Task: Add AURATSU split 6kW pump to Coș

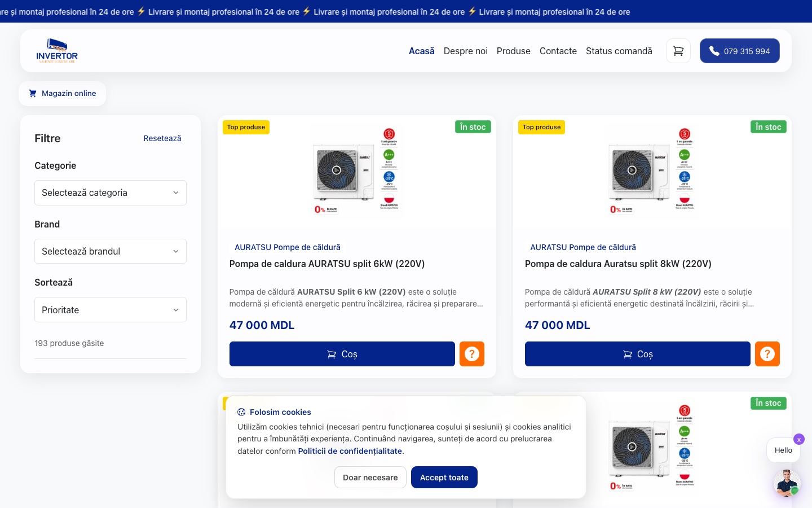Action: click(342, 354)
